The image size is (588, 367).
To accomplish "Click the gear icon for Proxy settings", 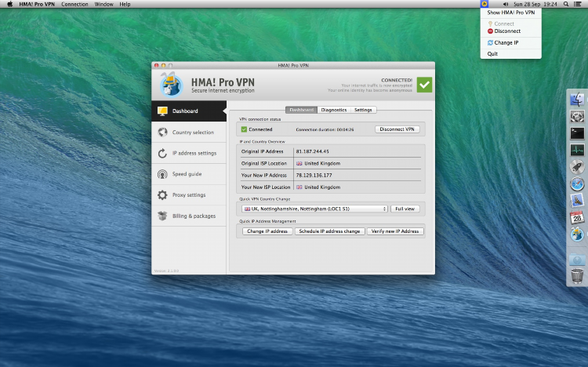I will 162,194.
